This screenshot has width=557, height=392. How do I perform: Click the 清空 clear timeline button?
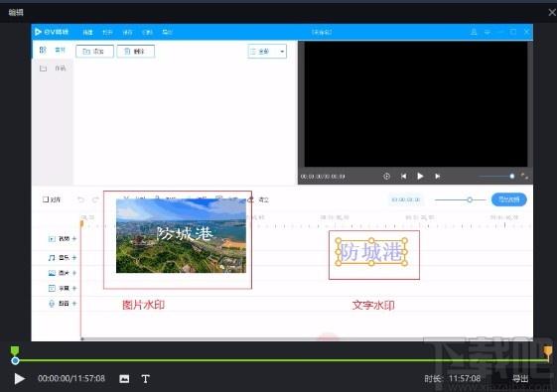coord(259,199)
